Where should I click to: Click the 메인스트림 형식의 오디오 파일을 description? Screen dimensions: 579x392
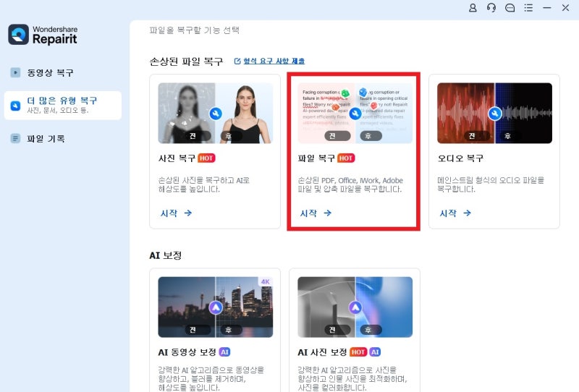491,184
